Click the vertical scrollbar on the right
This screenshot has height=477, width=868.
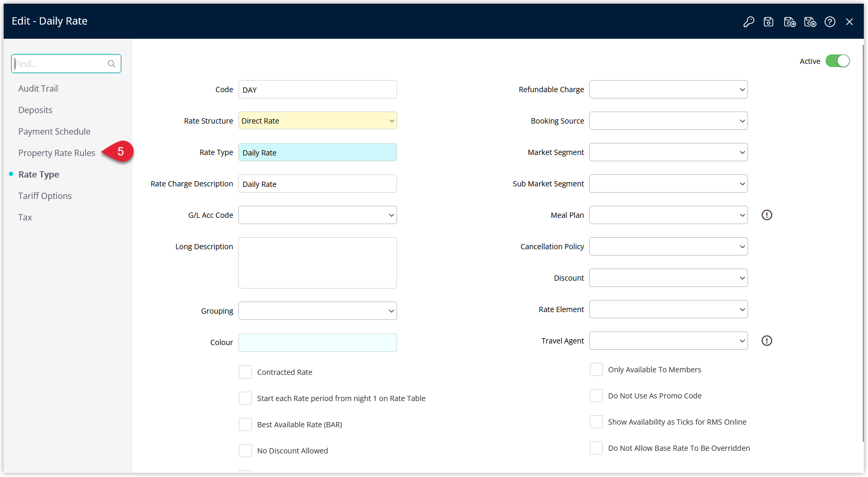[864, 243]
